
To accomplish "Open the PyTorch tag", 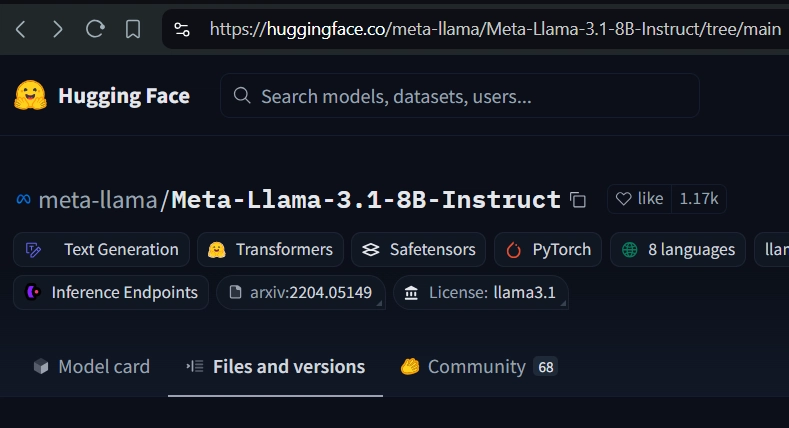I will click(x=547, y=249).
